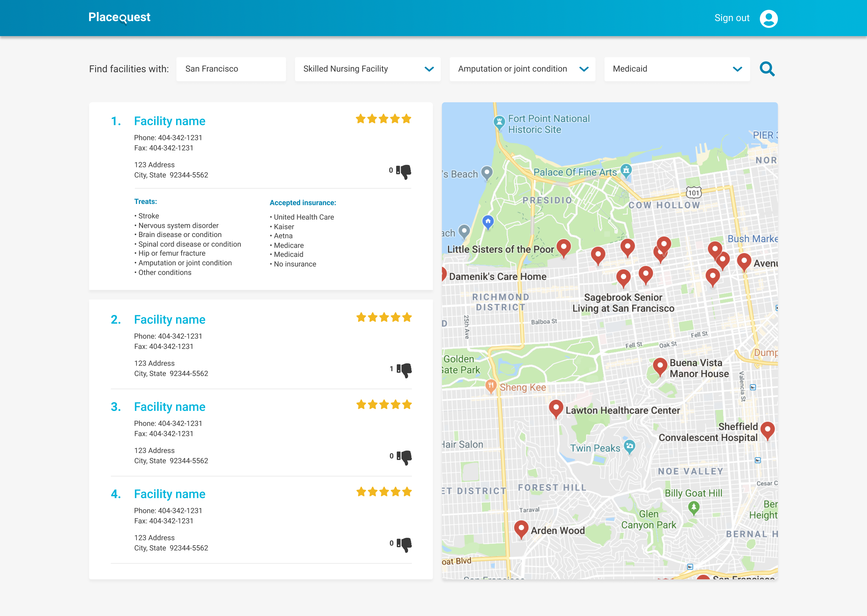Viewport: 867px width, 616px height.
Task: Open the third Facility name link
Action: pos(169,407)
